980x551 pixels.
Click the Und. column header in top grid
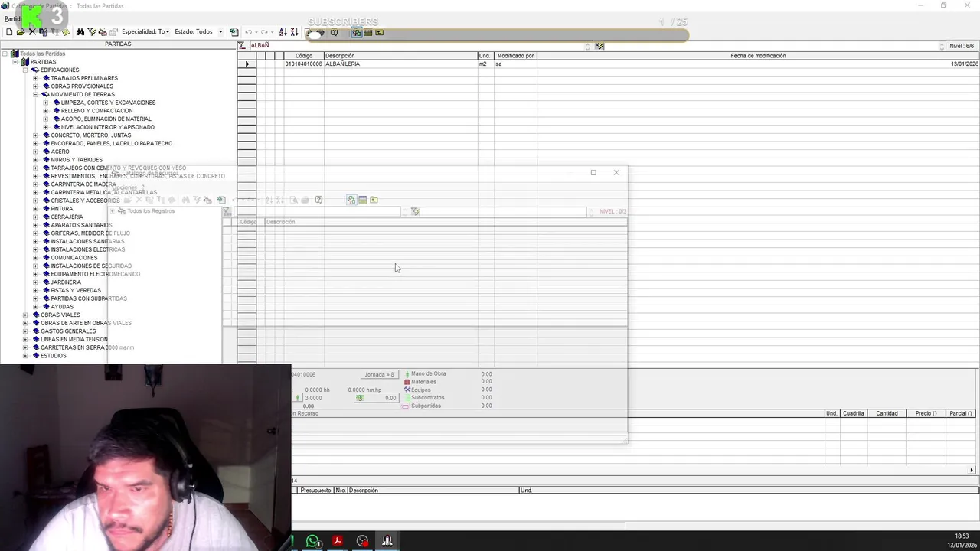coord(485,56)
